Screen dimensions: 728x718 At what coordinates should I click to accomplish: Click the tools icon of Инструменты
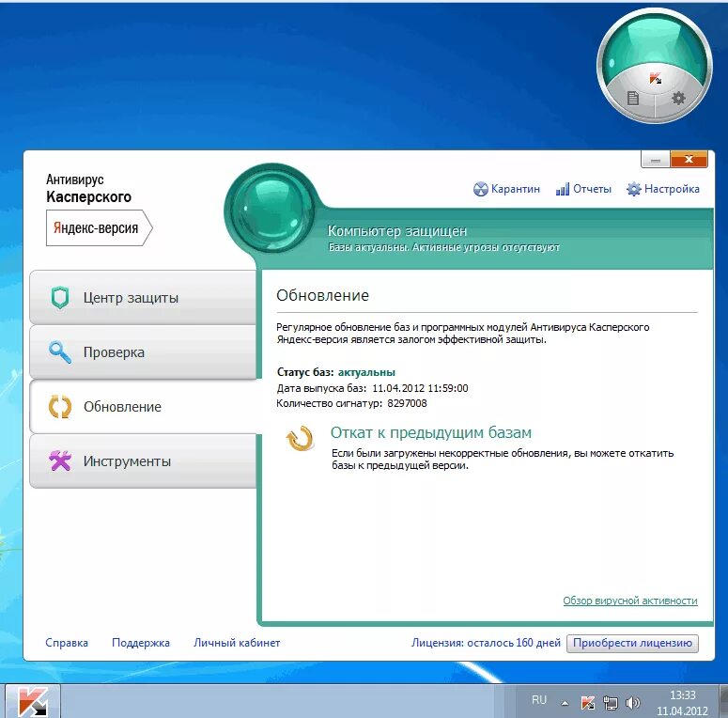click(x=60, y=460)
